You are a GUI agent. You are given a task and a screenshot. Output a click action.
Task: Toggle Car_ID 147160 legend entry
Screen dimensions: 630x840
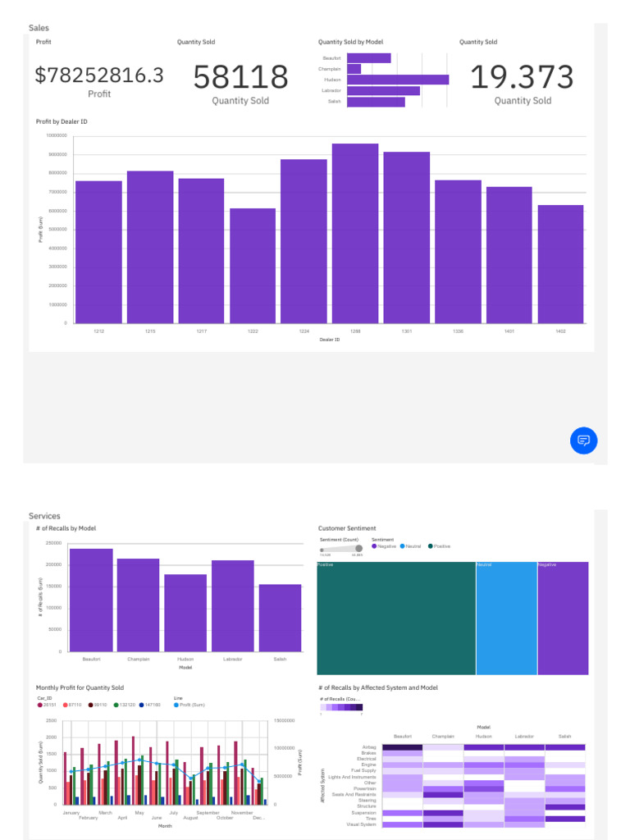coord(150,705)
